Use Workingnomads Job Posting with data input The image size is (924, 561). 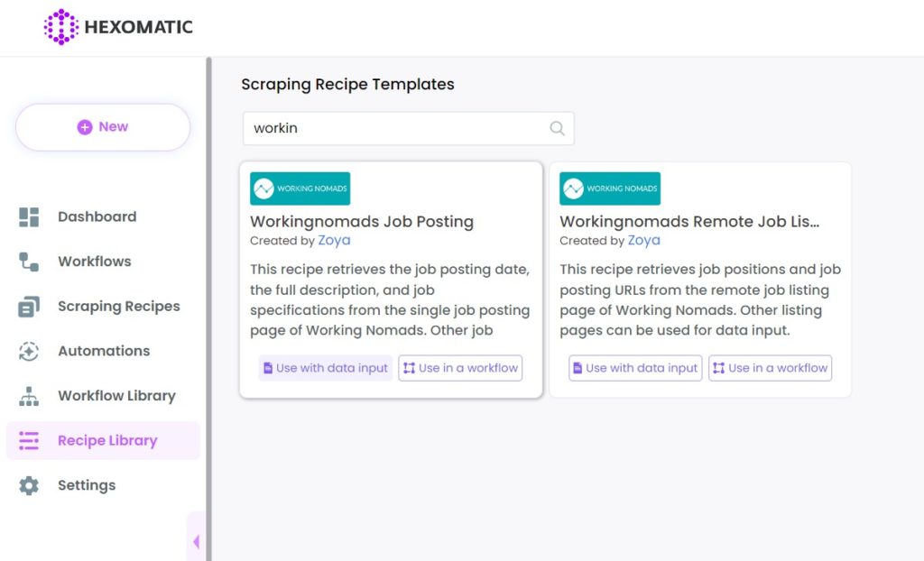pos(325,368)
